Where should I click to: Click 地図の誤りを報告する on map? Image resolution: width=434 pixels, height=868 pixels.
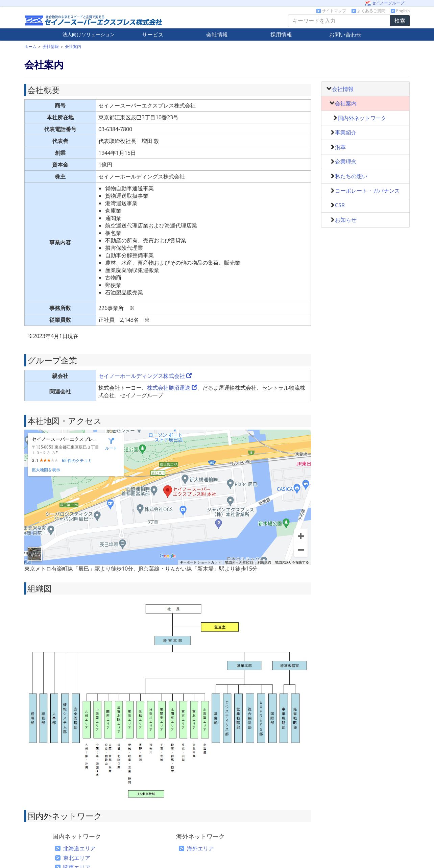coord(292,562)
